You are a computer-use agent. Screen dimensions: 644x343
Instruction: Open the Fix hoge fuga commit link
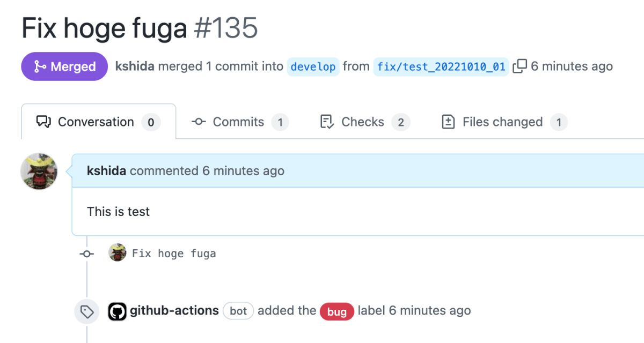[174, 253]
